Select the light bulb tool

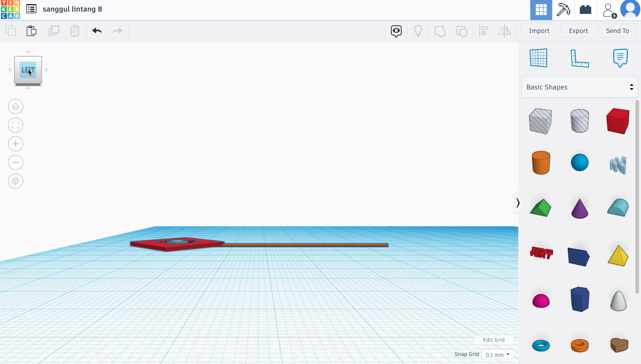[x=418, y=30]
